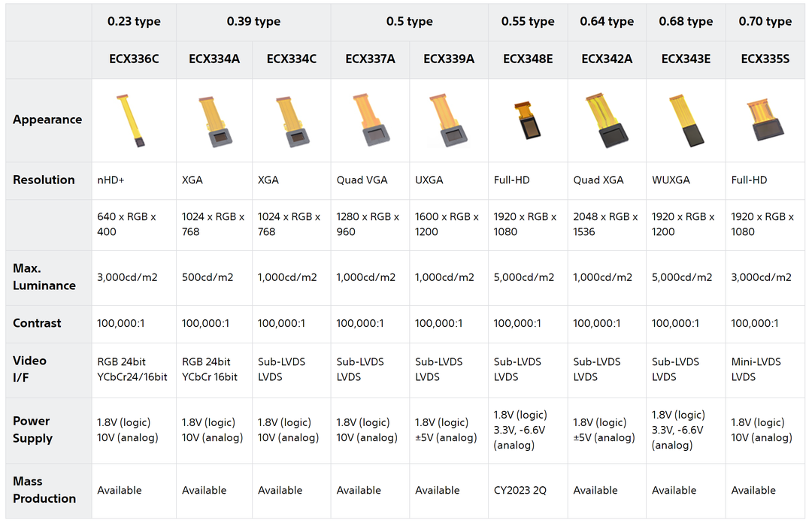The image size is (812, 523).
Task: Select the 500cd/m2 luminance value
Action: pos(208,277)
